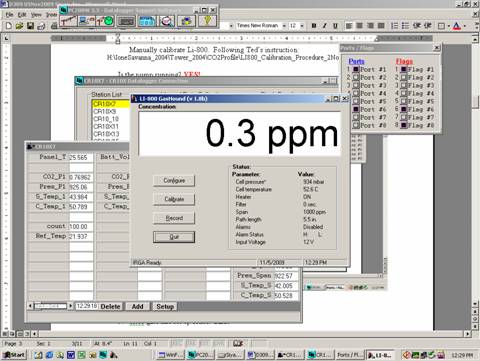Toggle Italic formatting in Word
Image resolution: width=480 pixels, height=361 pixels.
[325, 26]
